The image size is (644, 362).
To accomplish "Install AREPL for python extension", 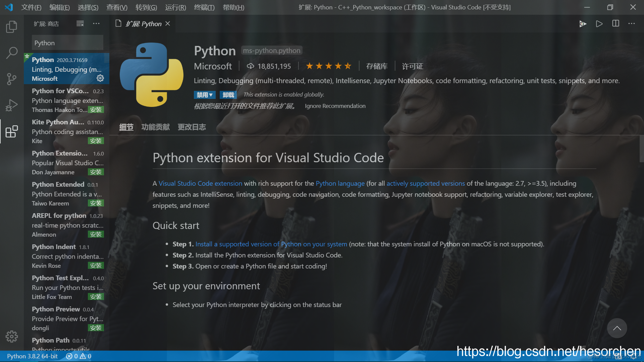I will coord(96,234).
